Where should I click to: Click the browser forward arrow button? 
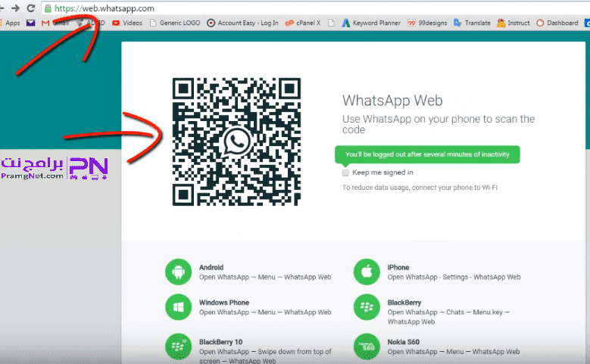[15, 8]
